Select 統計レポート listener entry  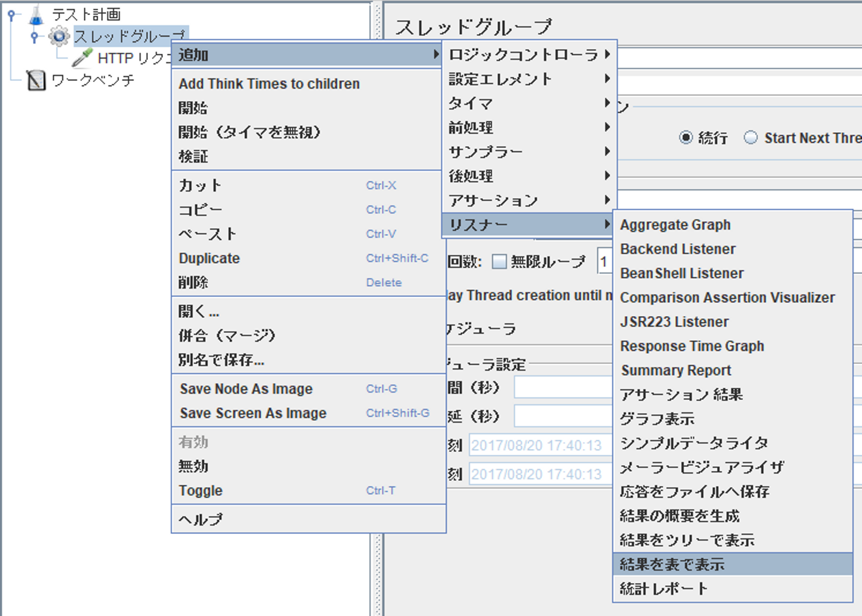[x=733, y=588]
